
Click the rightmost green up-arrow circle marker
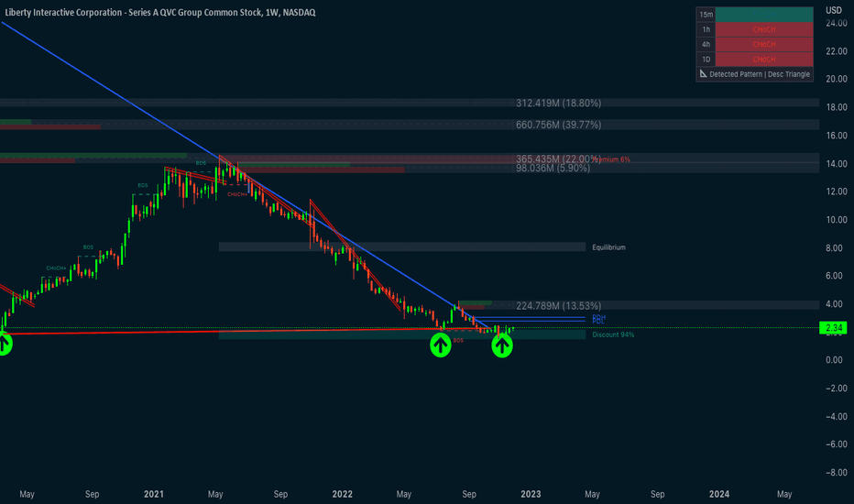pyautogui.click(x=502, y=345)
